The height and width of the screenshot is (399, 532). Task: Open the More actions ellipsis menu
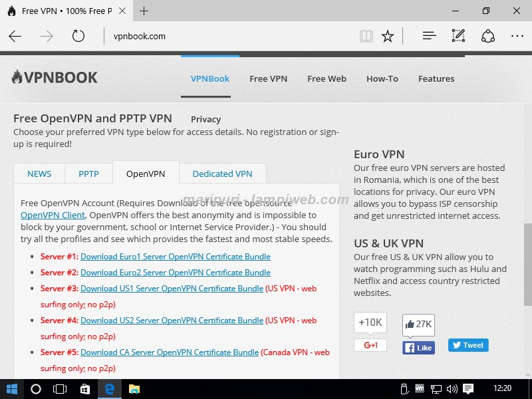pyautogui.click(x=517, y=36)
